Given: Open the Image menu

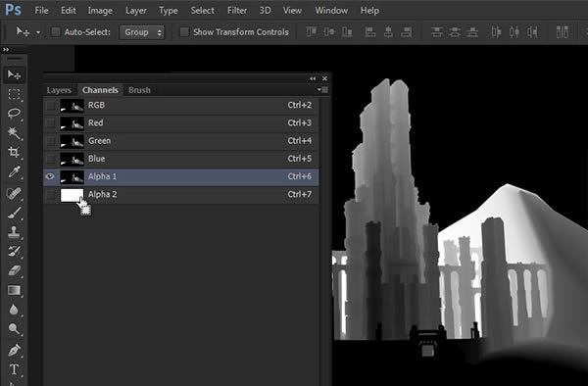Looking at the screenshot, I should [100, 11].
